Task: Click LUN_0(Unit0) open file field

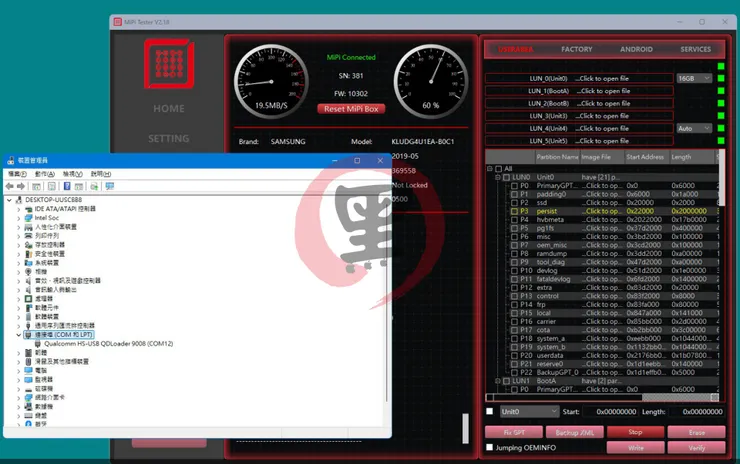Action: [579, 78]
